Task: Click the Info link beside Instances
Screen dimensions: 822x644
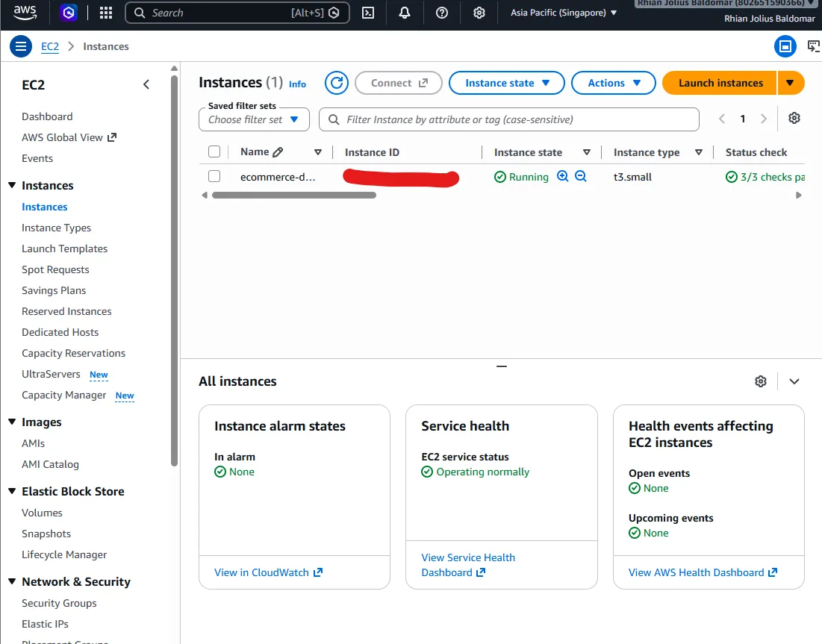Action: [x=297, y=84]
